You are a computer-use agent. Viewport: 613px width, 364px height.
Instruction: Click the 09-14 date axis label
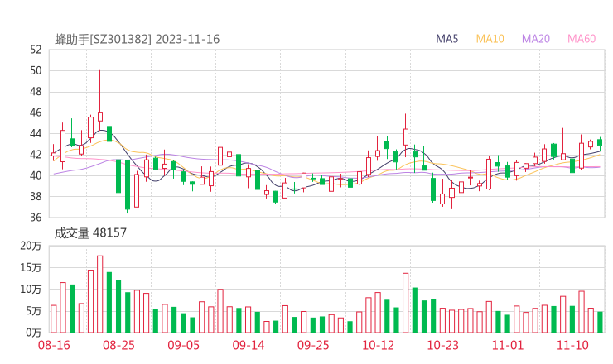pyautogui.click(x=249, y=345)
